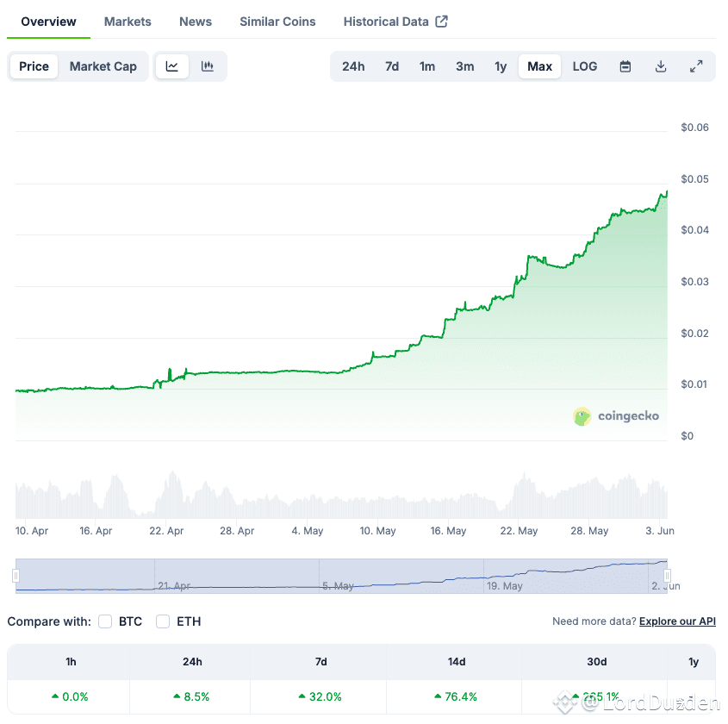Click the volume bars histogram
Viewport: 728px width, 724px height.
coord(341,495)
